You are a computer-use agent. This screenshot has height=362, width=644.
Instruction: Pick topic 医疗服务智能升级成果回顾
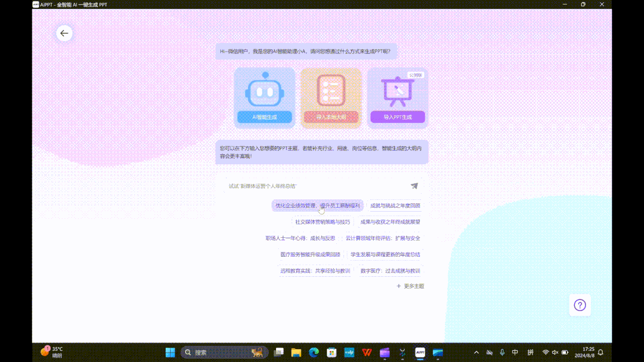[310, 255]
